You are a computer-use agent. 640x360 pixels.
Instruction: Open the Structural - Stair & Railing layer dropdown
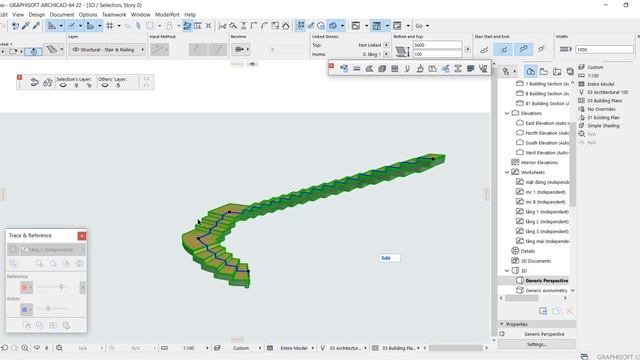(107, 50)
